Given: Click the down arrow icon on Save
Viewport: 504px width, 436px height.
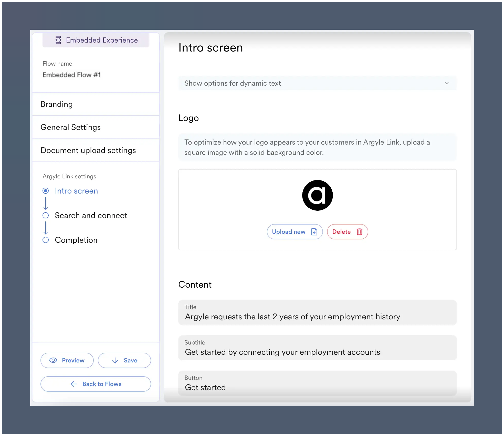Looking at the screenshot, I should [115, 360].
